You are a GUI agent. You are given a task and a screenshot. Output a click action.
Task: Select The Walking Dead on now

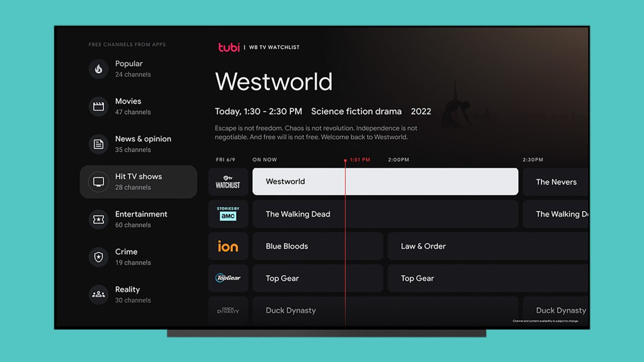pyautogui.click(x=385, y=214)
